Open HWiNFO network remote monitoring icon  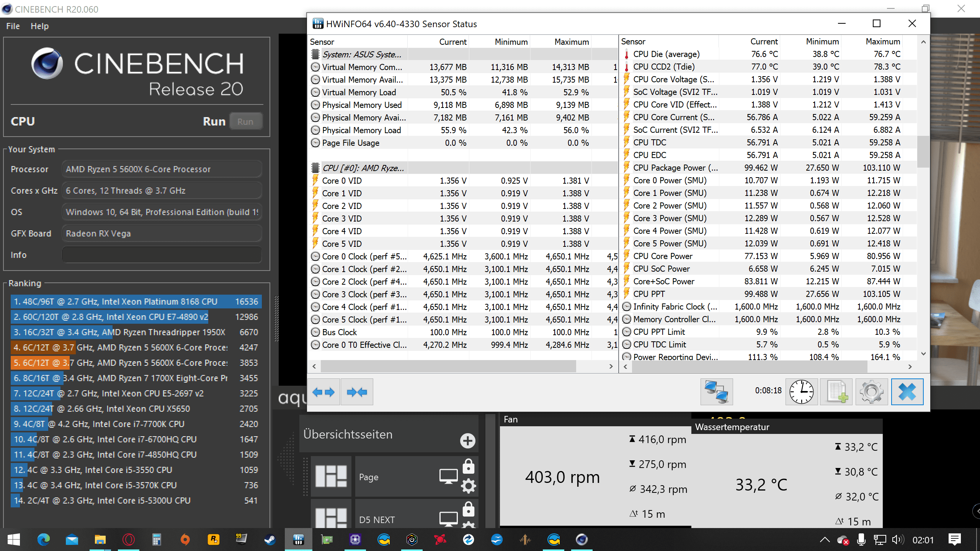pyautogui.click(x=717, y=392)
